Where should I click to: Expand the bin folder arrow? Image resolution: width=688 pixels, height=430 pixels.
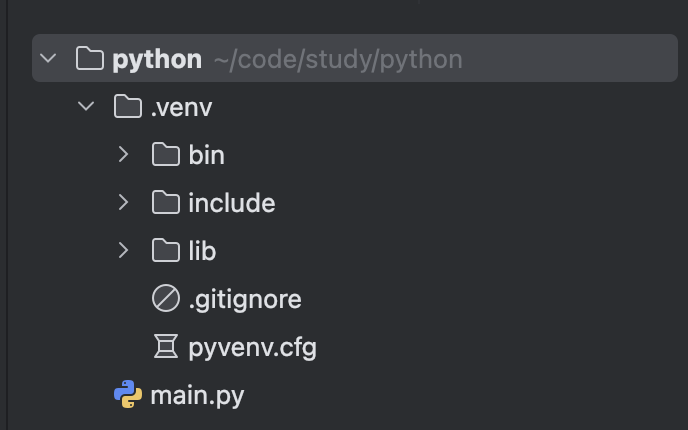coord(124,154)
